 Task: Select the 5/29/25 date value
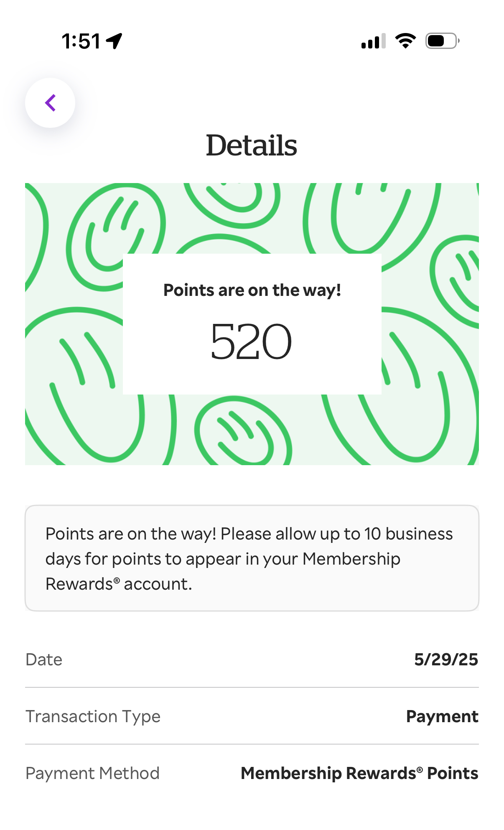(x=446, y=659)
